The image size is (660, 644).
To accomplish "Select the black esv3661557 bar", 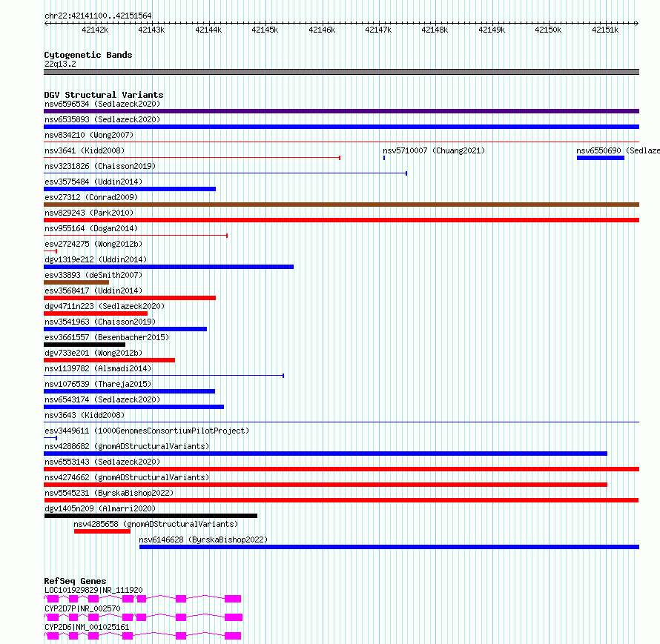I will pyautogui.click(x=85, y=345).
